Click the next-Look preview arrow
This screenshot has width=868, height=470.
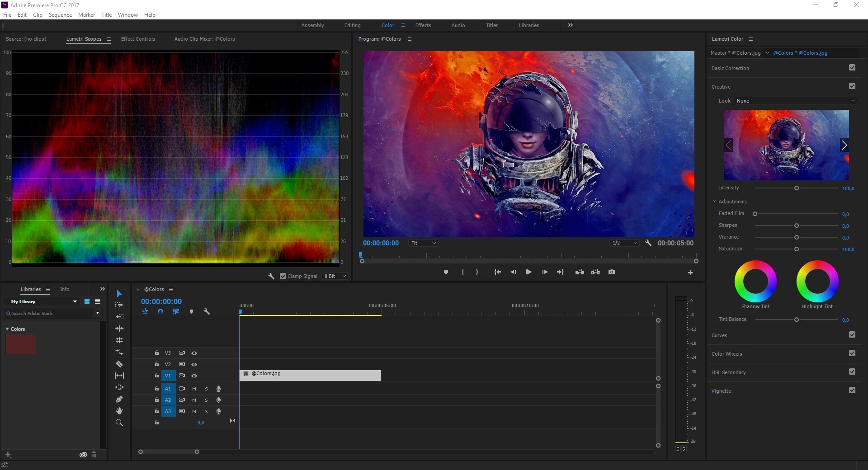tap(844, 145)
